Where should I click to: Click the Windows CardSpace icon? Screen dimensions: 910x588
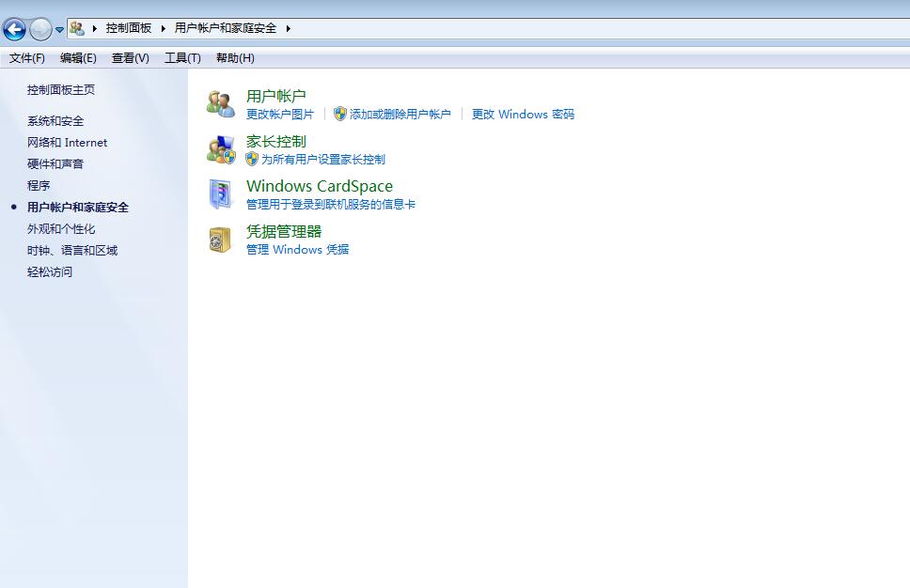(x=221, y=194)
